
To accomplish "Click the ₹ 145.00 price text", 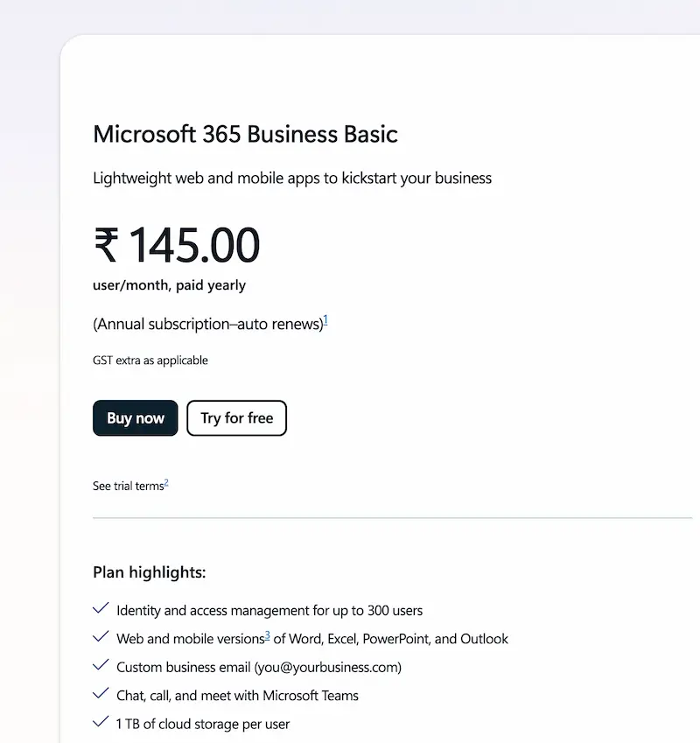I will [x=176, y=245].
